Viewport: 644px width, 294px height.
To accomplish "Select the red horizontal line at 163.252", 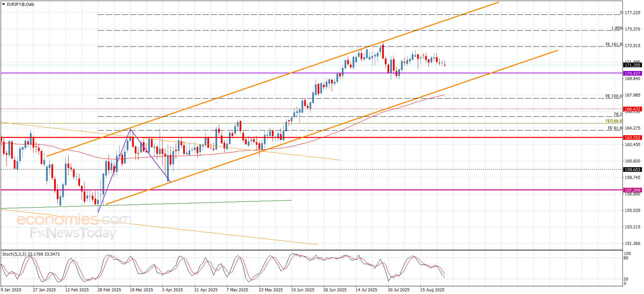I will coord(312,137).
